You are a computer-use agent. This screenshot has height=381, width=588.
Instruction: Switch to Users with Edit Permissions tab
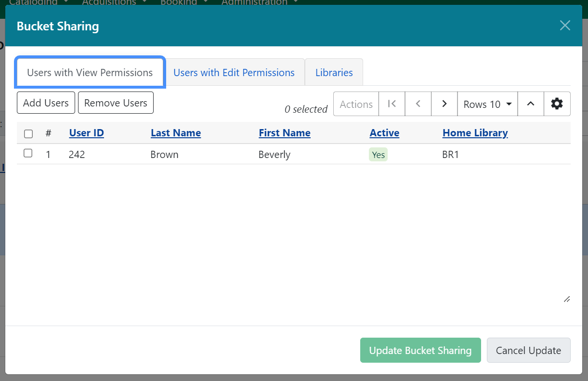point(234,73)
